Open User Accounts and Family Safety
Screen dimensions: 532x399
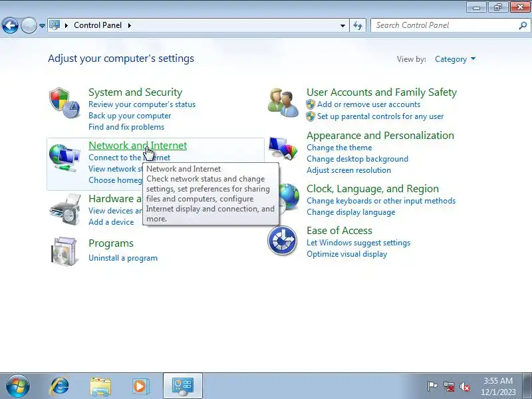pos(382,92)
